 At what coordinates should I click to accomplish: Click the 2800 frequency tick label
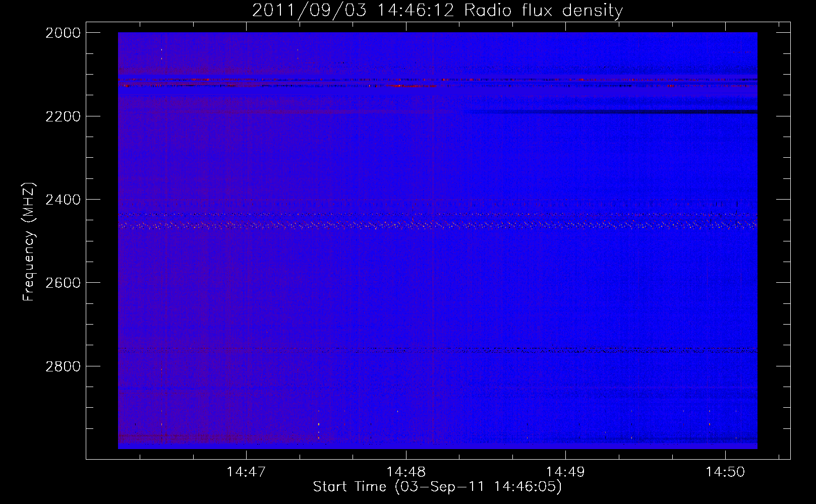coord(63,366)
